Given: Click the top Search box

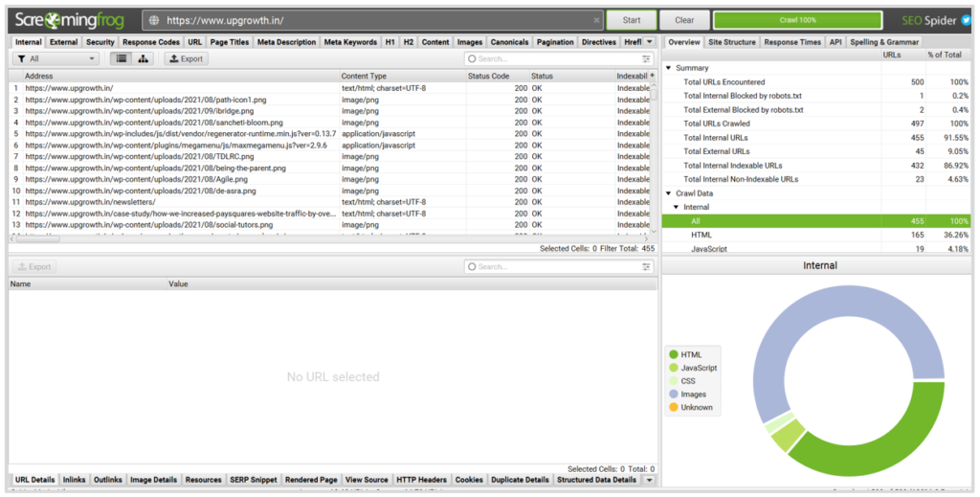Looking at the screenshot, I should 559,58.
